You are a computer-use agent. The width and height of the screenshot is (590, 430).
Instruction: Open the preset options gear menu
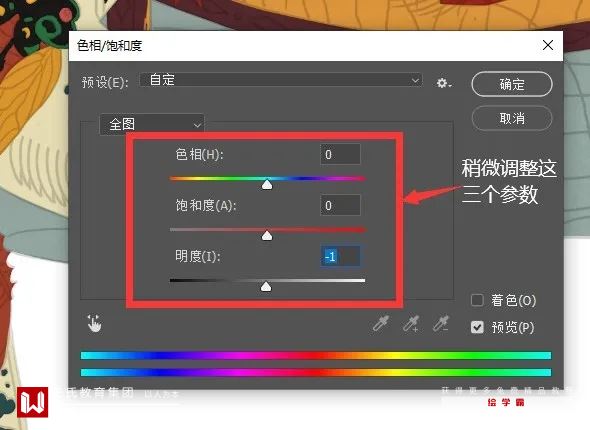pyautogui.click(x=444, y=83)
